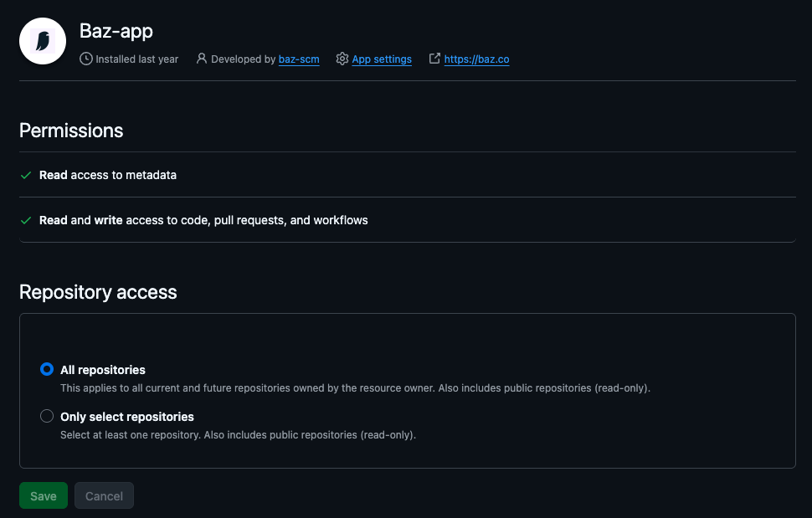This screenshot has height=518, width=812.
Task: Click the Installed last year text
Action: [136, 59]
